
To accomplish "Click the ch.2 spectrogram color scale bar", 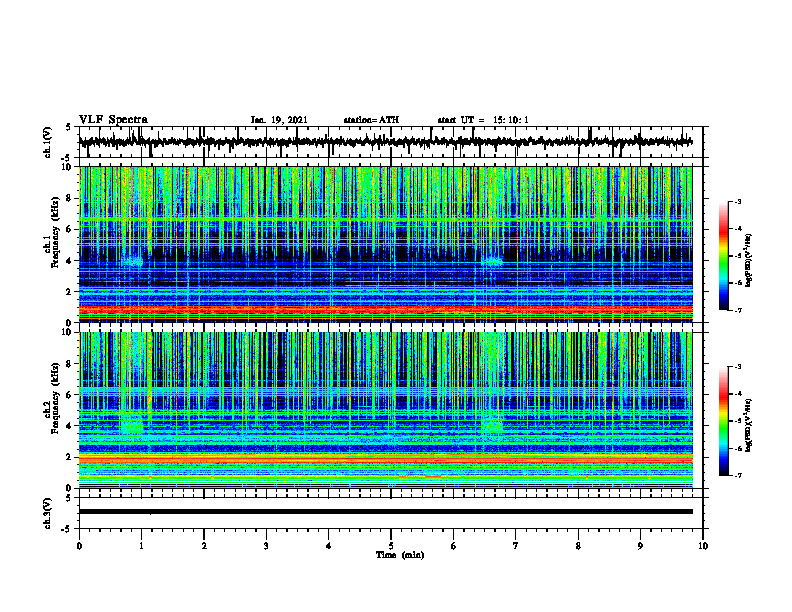I will [x=723, y=421].
